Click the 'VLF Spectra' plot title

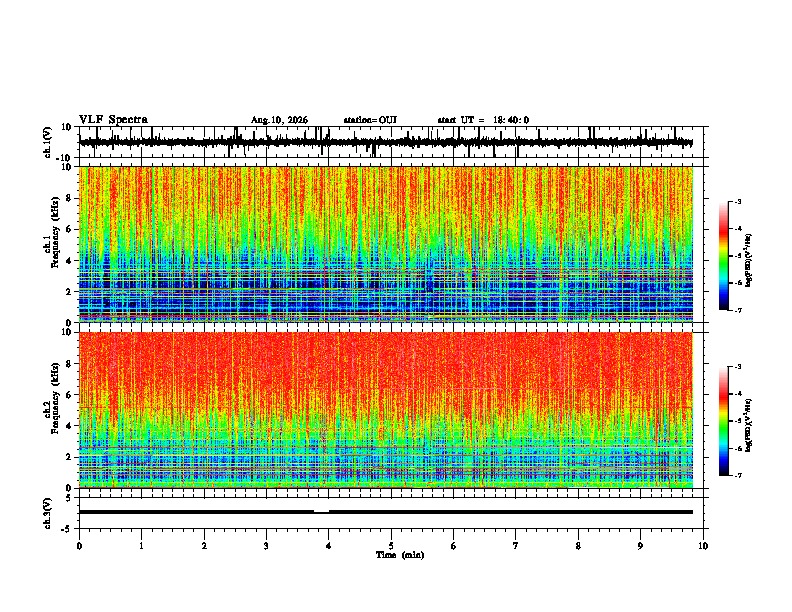click(113, 120)
